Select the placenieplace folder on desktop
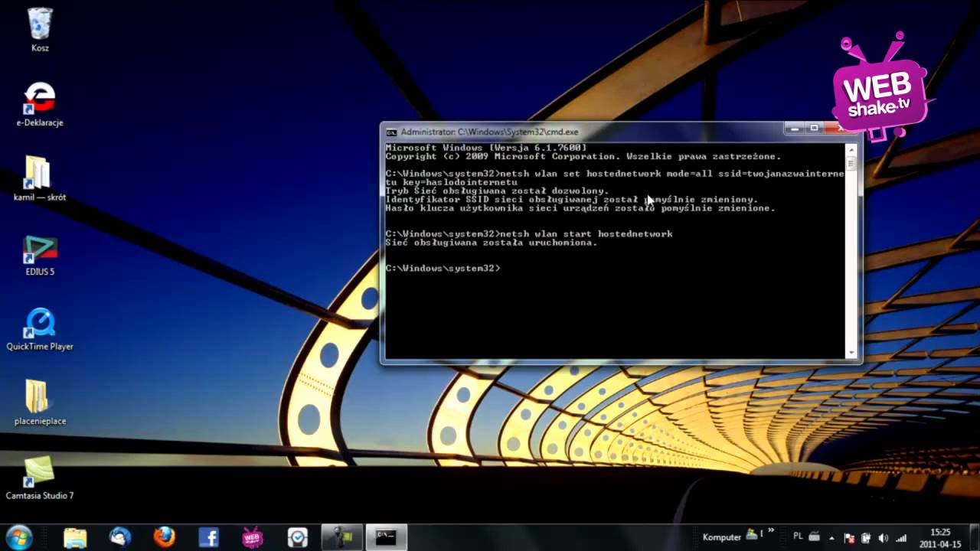This screenshot has height=551, width=980. point(40,403)
